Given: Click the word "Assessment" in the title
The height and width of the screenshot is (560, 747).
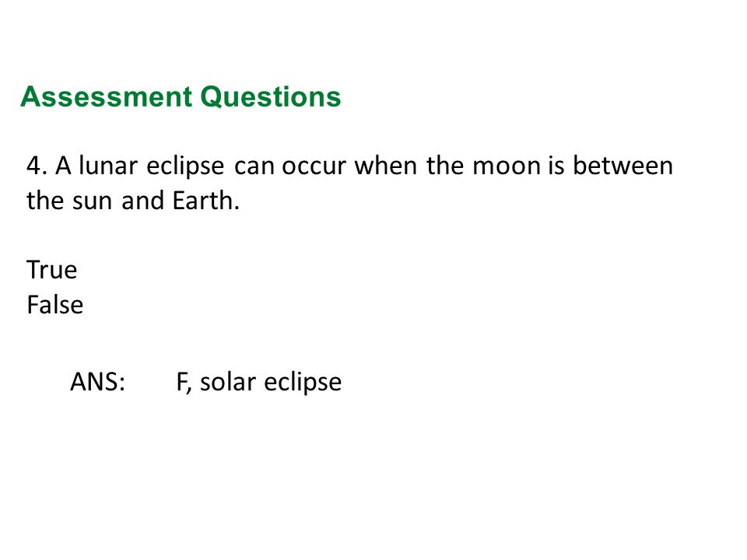Looking at the screenshot, I should [x=107, y=97].
